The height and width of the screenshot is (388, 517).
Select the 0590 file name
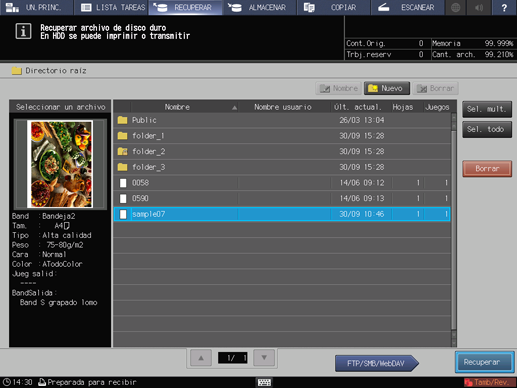(x=140, y=198)
